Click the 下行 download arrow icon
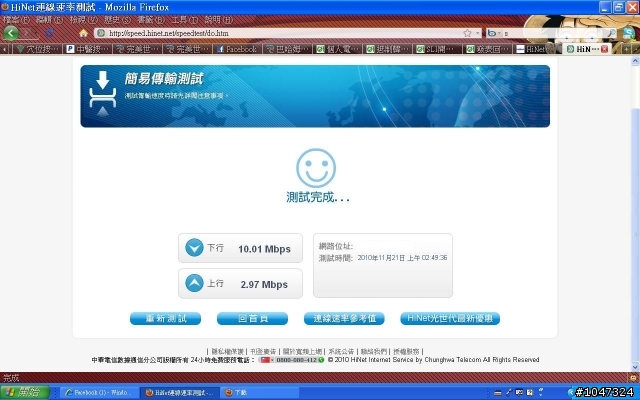Image resolution: width=640 pixels, height=400 pixels. coord(194,248)
